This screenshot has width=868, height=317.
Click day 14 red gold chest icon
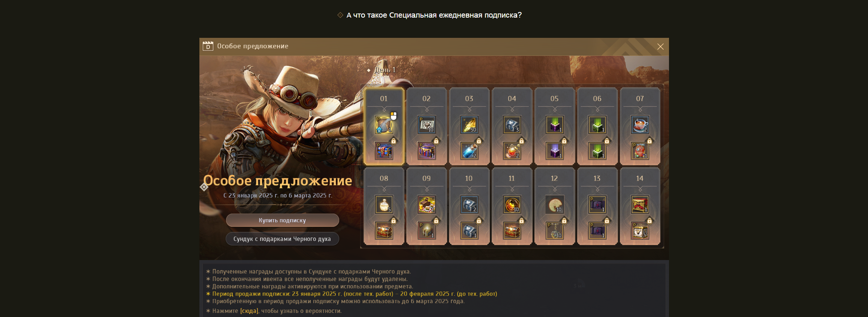pos(640,205)
